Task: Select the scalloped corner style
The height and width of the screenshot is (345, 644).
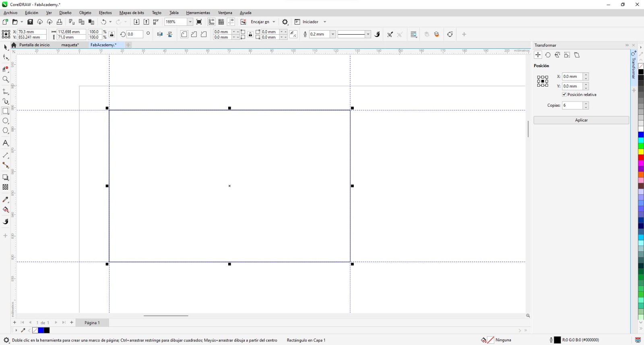Action: 194,34
